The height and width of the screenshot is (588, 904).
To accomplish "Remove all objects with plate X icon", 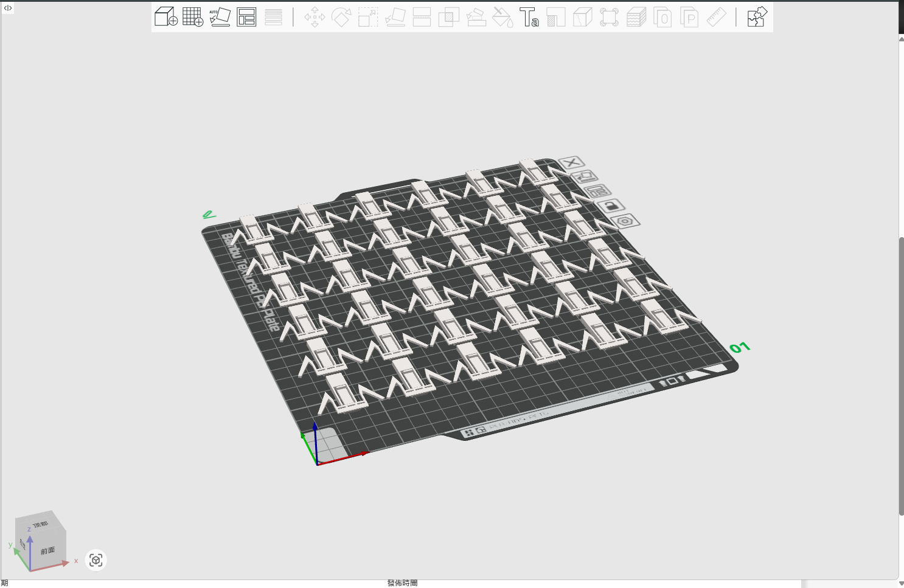I will (x=571, y=162).
